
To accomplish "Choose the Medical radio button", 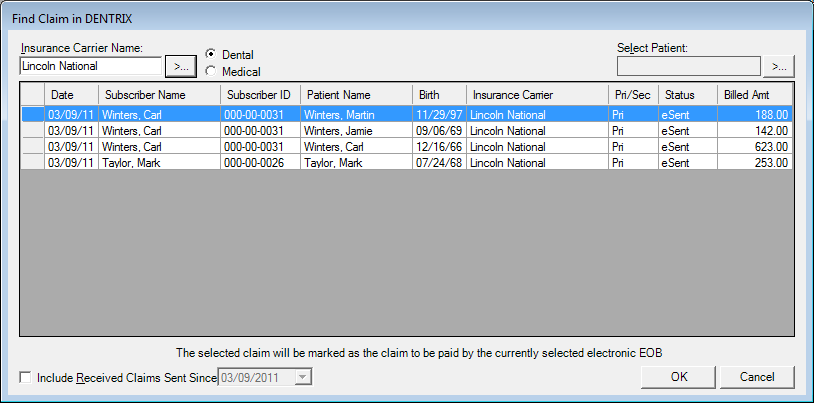I will 210,71.
